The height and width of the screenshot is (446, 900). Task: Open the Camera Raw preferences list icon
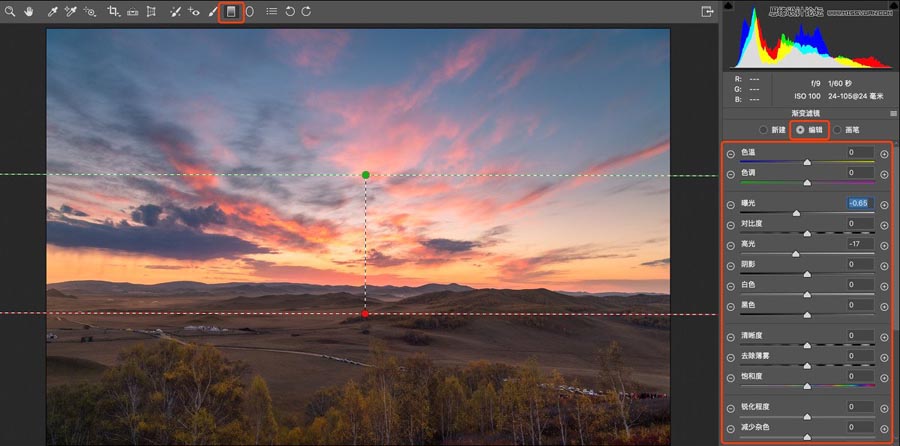[x=271, y=11]
